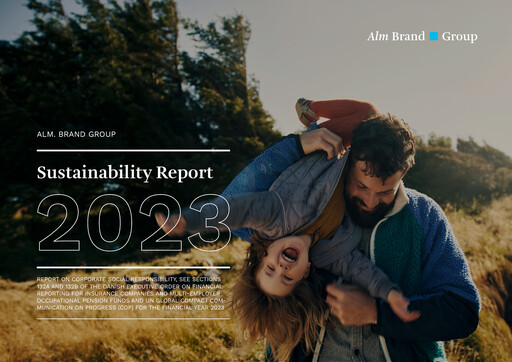Click the blue square in the logo

coord(434,36)
